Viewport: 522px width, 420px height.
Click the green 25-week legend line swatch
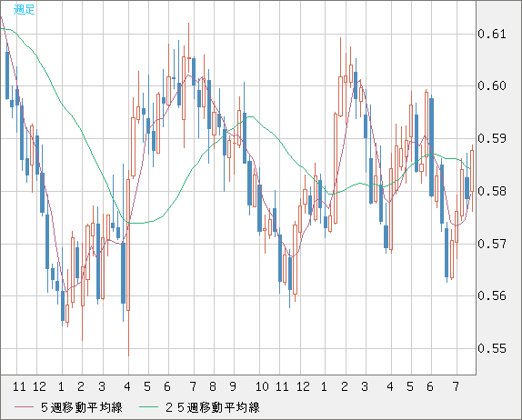(x=149, y=407)
